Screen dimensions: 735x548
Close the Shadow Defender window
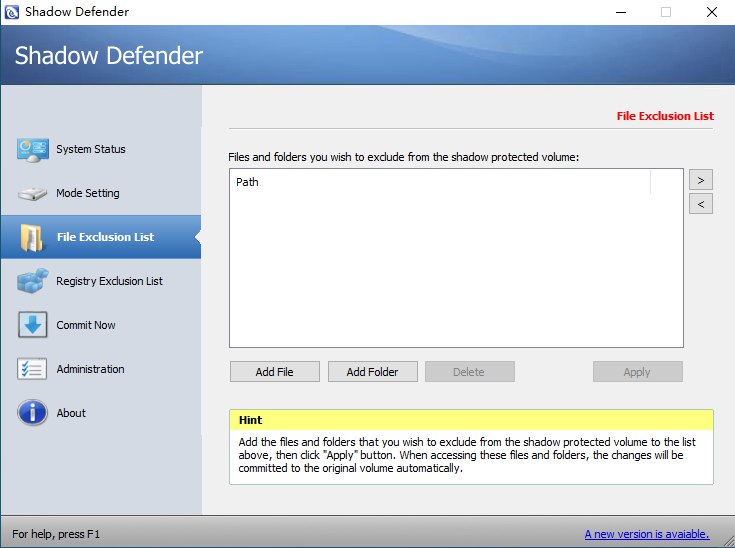(x=712, y=12)
